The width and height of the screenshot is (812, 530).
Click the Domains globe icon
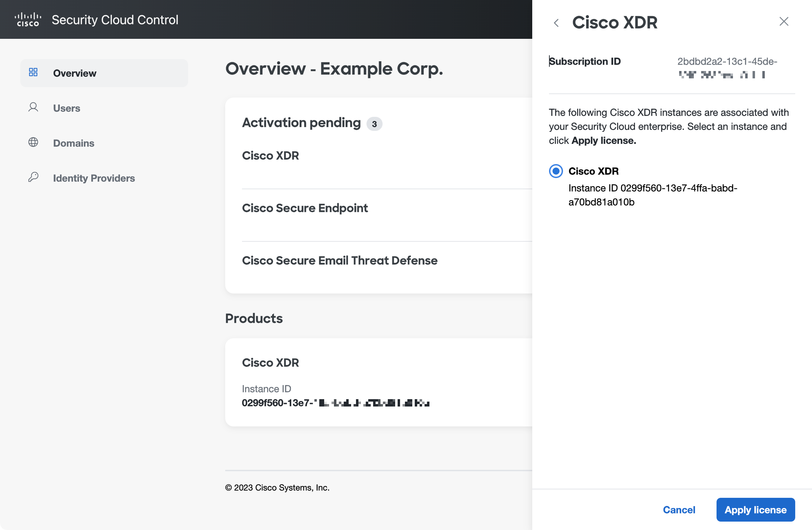[33, 142]
